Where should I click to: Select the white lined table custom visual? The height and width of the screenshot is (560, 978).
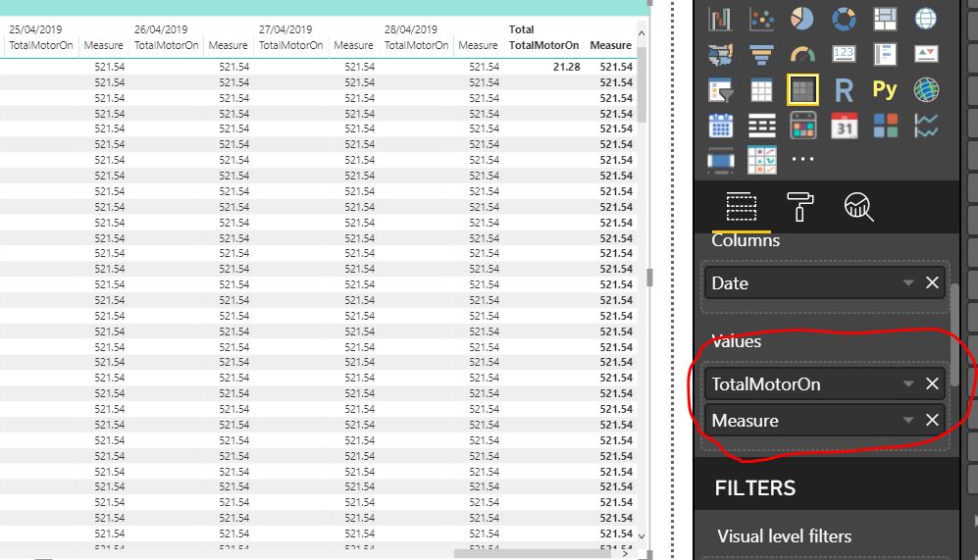coord(761,126)
